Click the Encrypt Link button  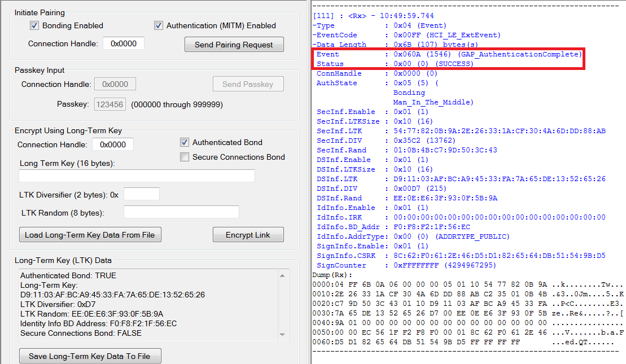248,235
